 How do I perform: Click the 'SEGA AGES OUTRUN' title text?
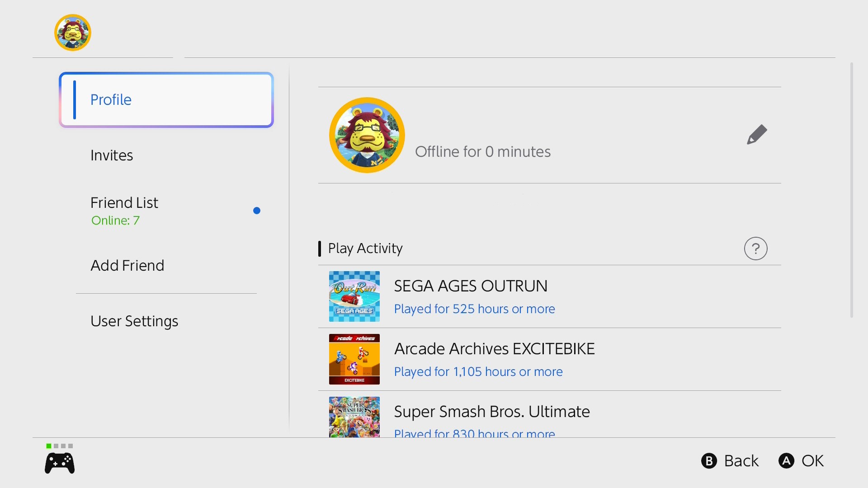471,286
